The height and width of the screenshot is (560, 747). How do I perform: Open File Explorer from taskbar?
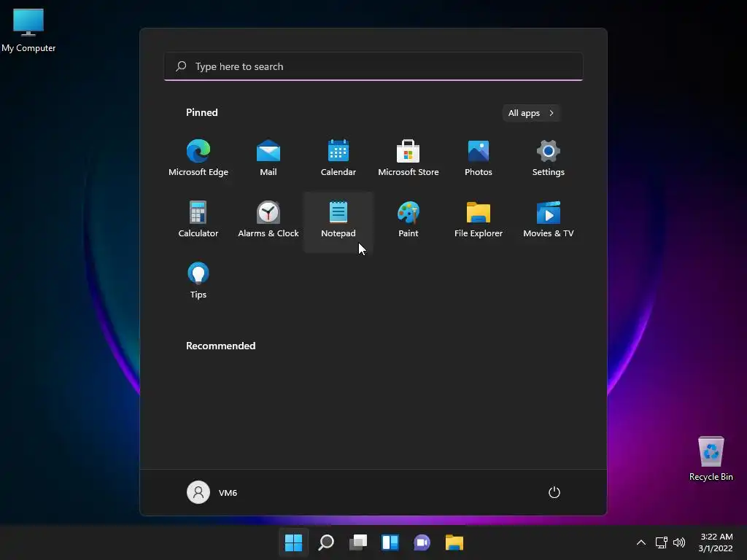click(454, 542)
